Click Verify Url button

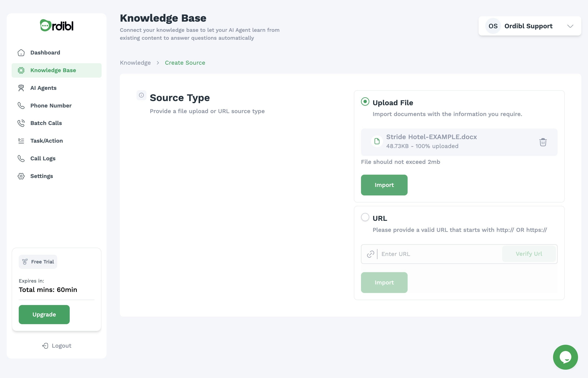point(528,254)
